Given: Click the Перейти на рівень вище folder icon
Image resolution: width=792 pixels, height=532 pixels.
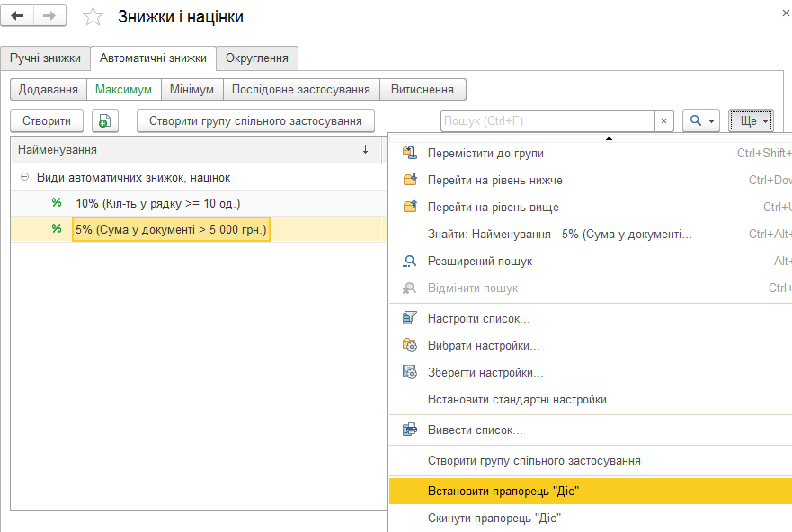Looking at the screenshot, I should tap(410, 206).
